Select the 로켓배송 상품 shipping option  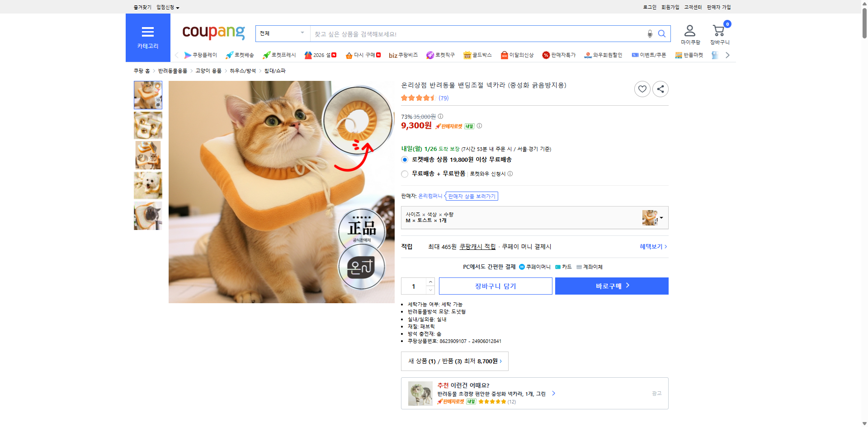[405, 160]
